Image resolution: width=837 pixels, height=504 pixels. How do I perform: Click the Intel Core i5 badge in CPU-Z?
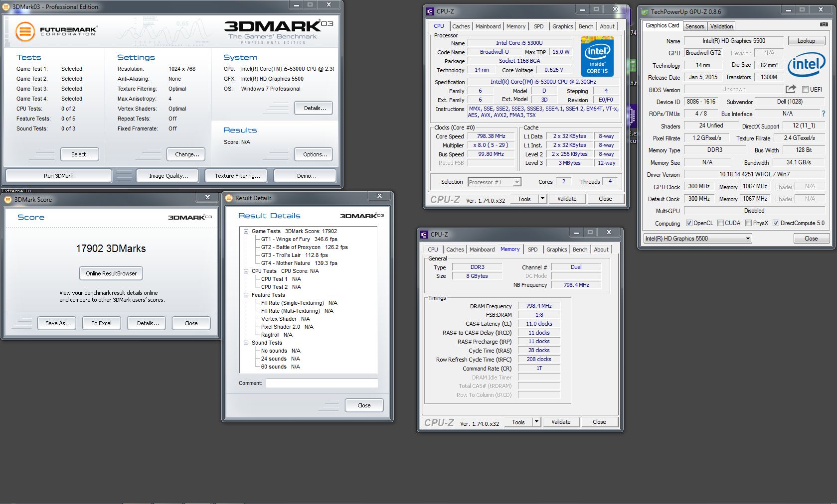[597, 56]
